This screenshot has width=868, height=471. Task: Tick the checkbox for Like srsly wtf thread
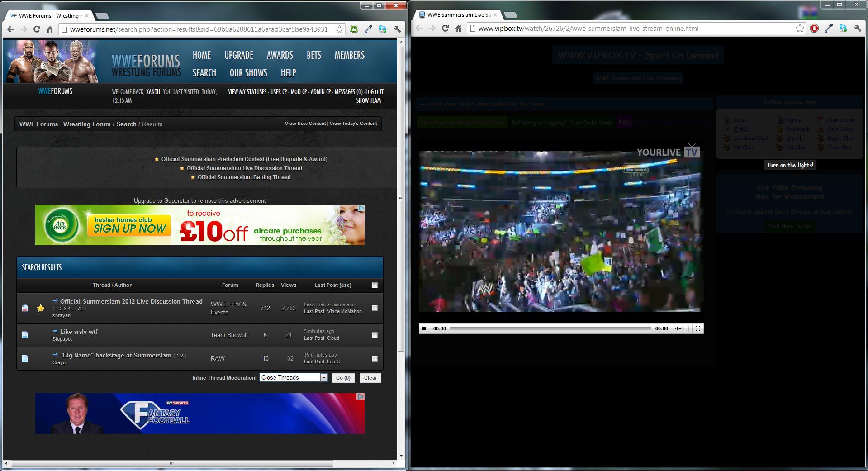[375, 335]
